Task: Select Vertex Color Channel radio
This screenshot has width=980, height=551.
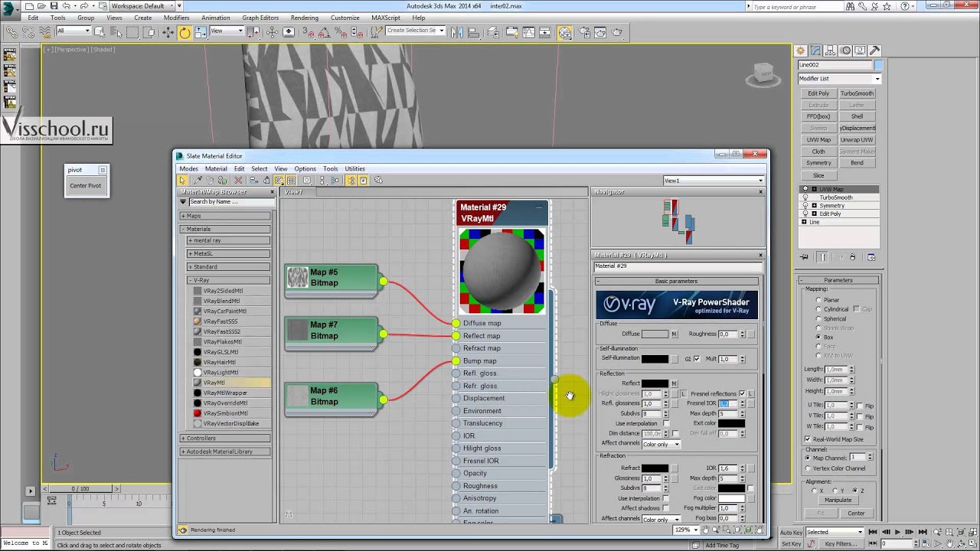Action: (x=808, y=468)
